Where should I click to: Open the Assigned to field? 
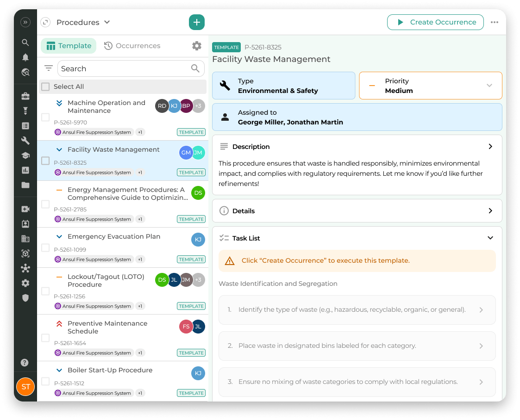(357, 117)
